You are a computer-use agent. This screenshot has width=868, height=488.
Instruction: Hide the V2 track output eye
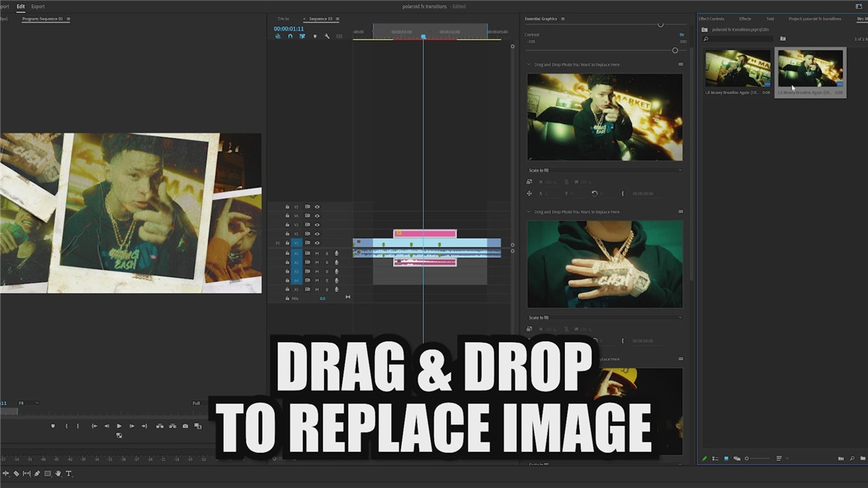pyautogui.click(x=317, y=234)
